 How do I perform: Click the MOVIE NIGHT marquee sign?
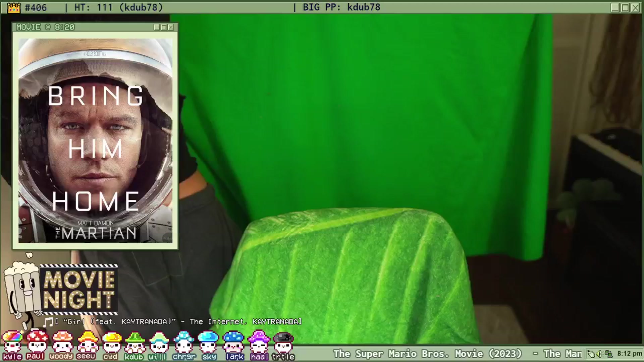pyautogui.click(x=79, y=289)
